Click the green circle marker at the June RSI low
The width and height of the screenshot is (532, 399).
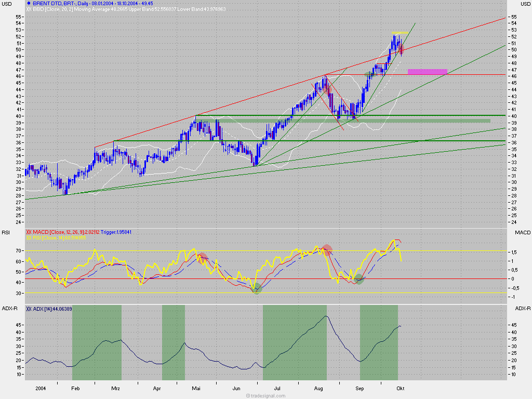tap(257, 288)
